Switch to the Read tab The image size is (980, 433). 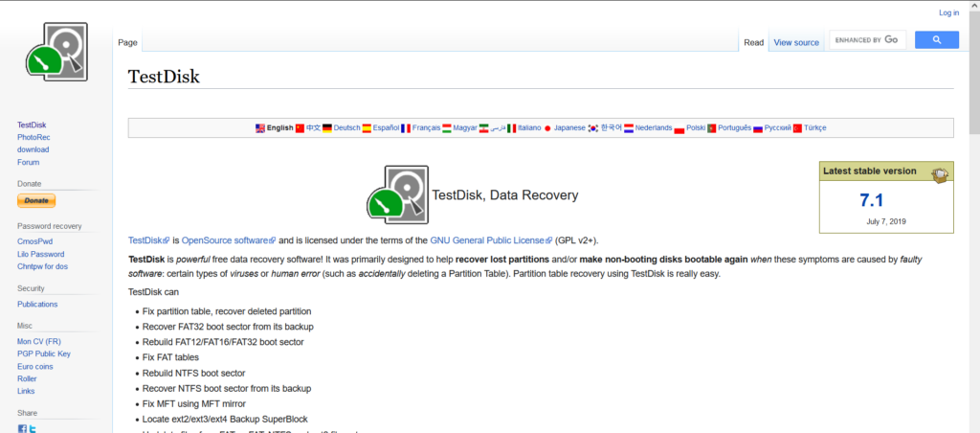coord(754,42)
